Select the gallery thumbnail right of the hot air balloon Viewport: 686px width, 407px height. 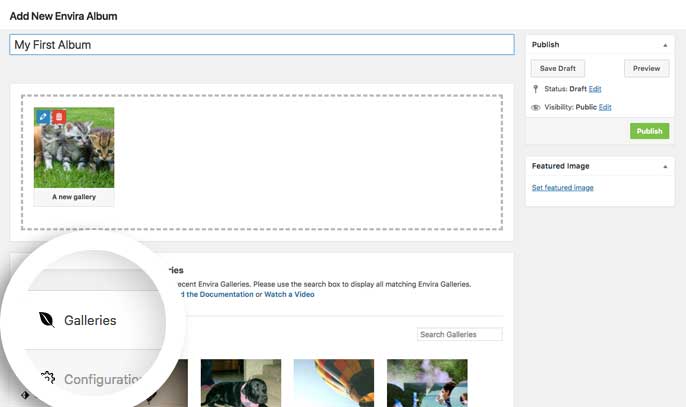tap(427, 383)
